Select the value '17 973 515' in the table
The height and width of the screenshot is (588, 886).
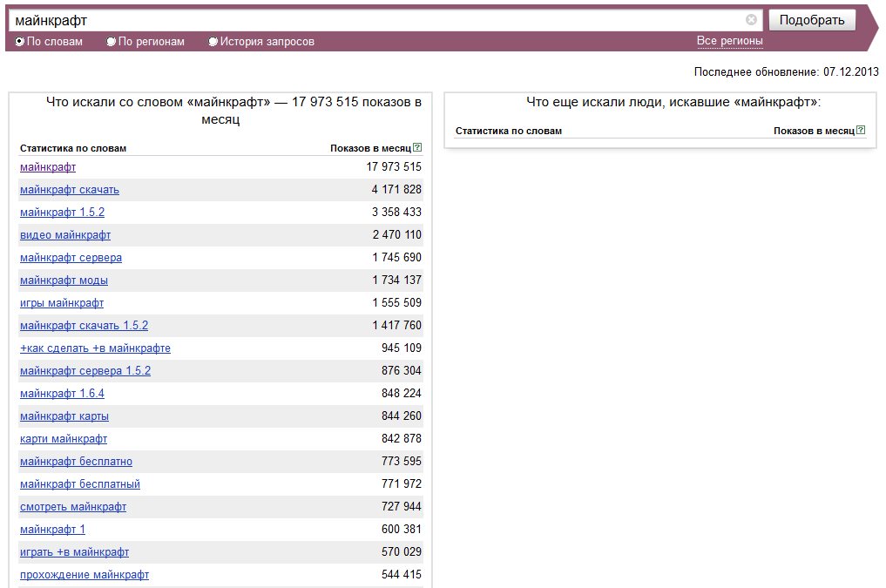point(394,166)
